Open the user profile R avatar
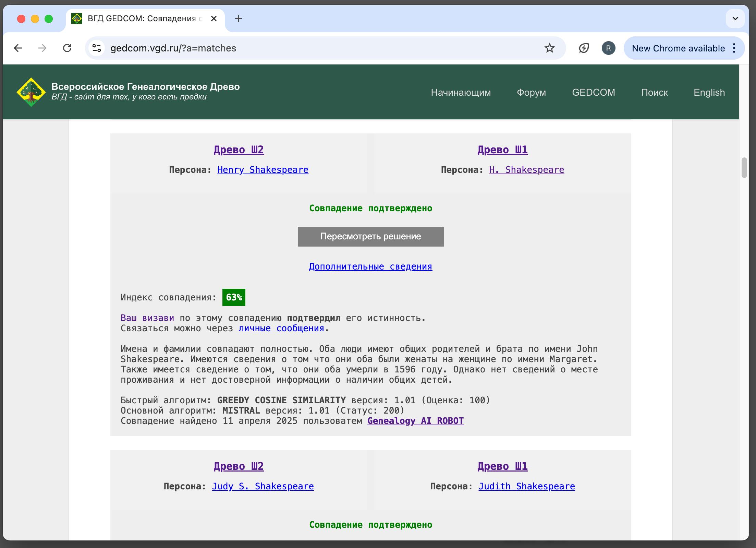The image size is (756, 548). [608, 48]
